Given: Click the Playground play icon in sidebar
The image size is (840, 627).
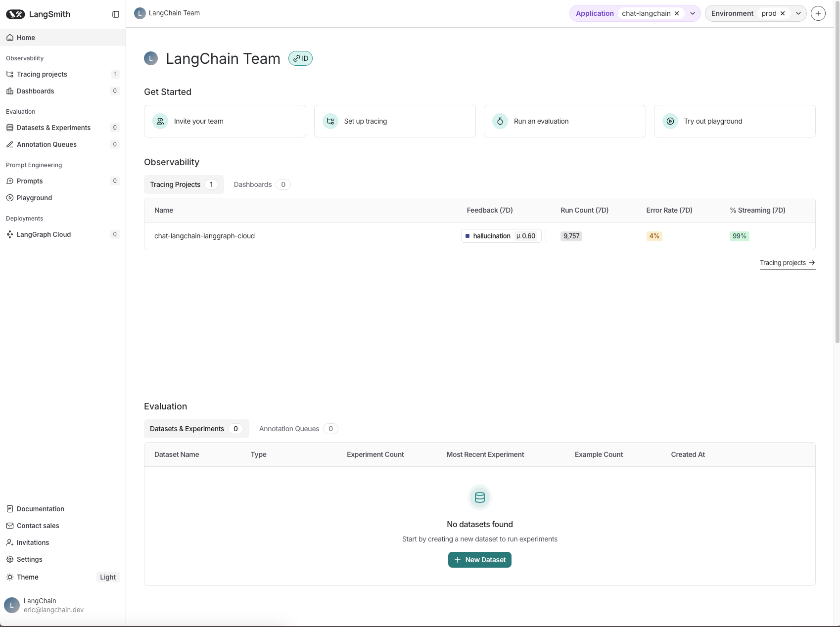Looking at the screenshot, I should [10, 198].
